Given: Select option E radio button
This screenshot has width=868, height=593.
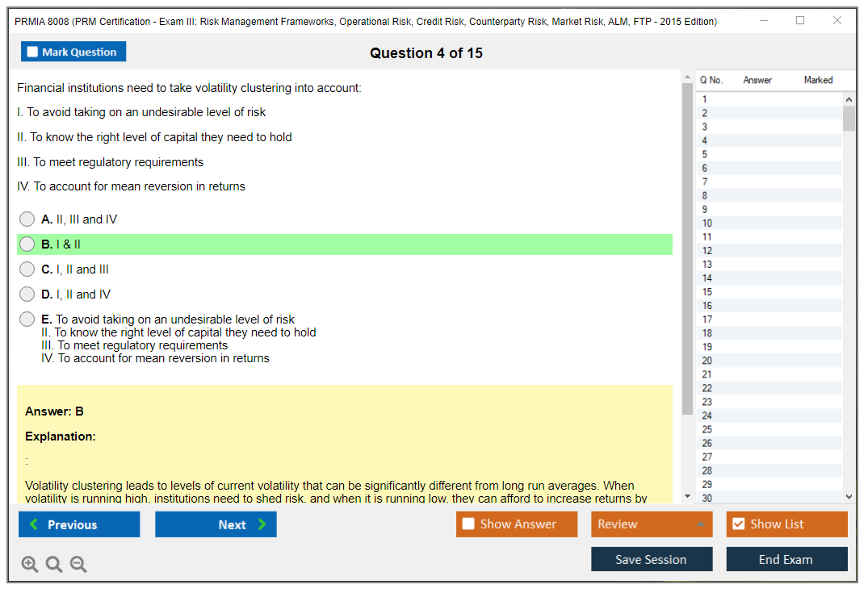Looking at the screenshot, I should (27, 319).
